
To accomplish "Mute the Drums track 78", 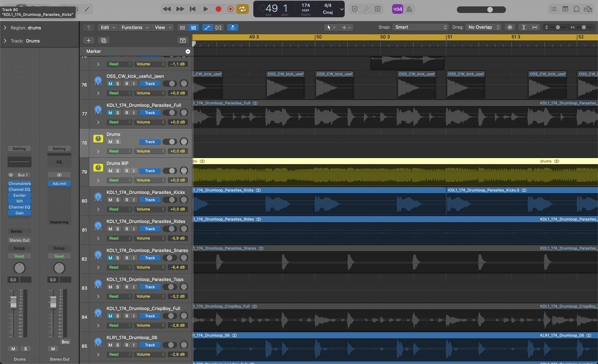I will pyautogui.click(x=110, y=142).
